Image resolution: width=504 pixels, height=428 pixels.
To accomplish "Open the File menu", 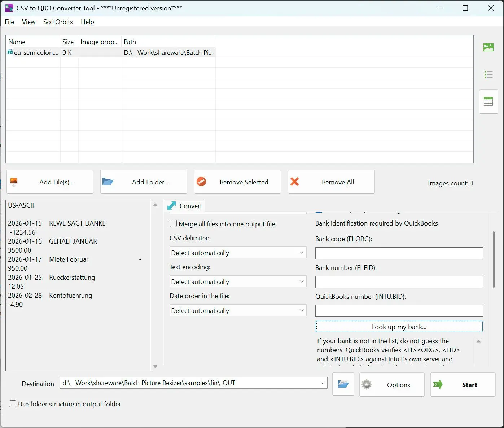I will click(x=9, y=22).
